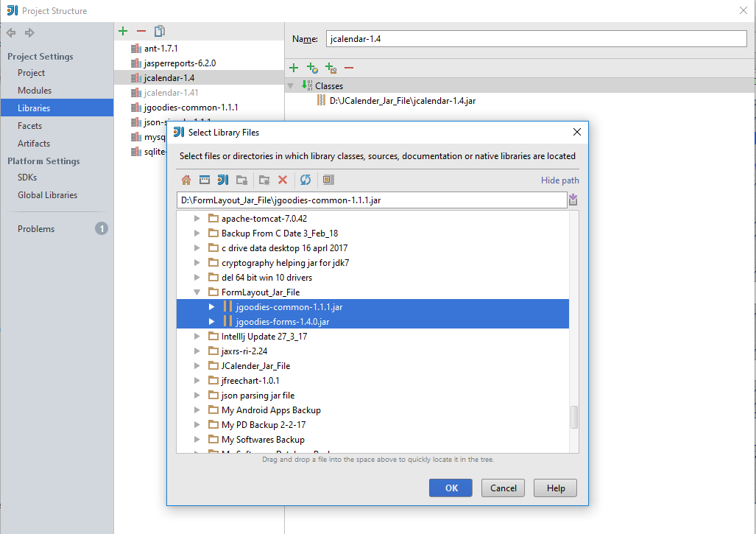Expand the apache-tomcat-7.0.42 folder

pyautogui.click(x=196, y=219)
